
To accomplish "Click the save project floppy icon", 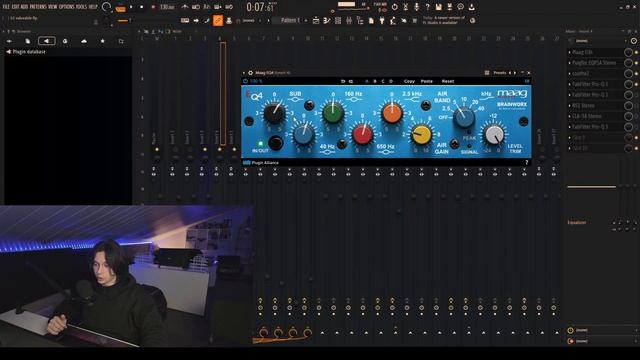I will (438, 7).
